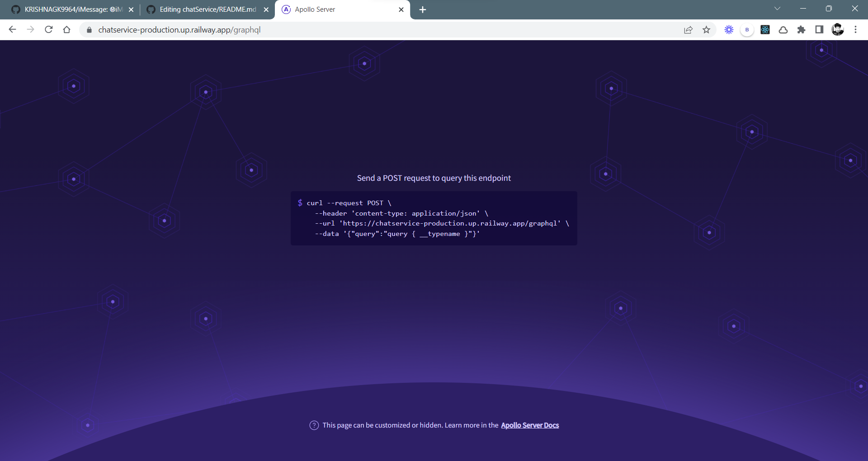Screen dimensions: 868x461
Task: Share this page icon
Action: pyautogui.click(x=688, y=30)
